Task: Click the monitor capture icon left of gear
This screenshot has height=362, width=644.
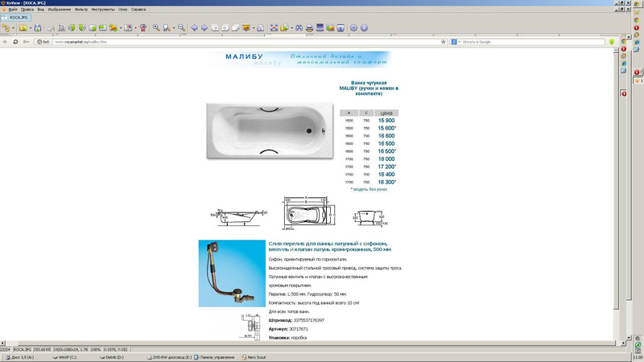Action: click(341, 28)
